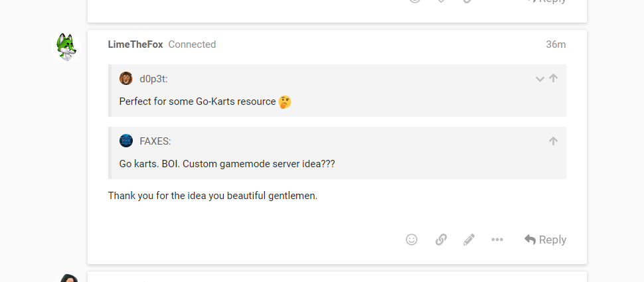Jump to d0p3t's quoted post via up arrow
This screenshot has height=282, width=644.
pos(554,78)
